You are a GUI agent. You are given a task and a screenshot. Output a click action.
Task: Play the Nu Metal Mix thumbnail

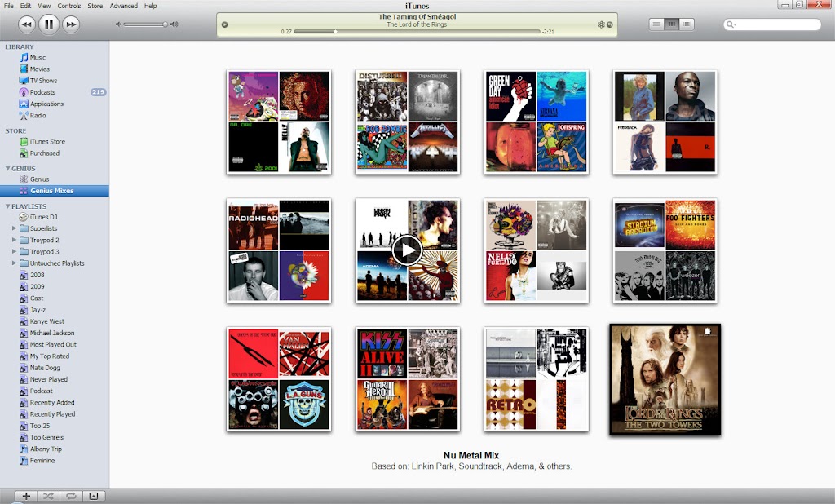(407, 250)
